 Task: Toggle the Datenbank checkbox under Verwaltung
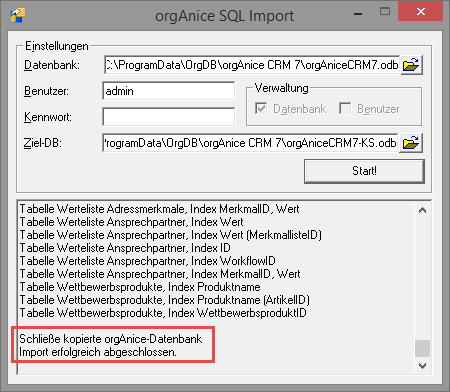tap(261, 108)
